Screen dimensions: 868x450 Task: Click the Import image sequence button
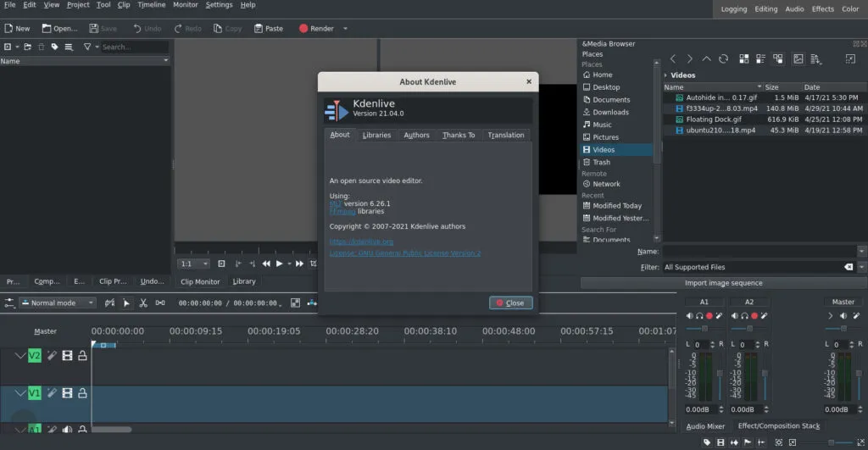pyautogui.click(x=723, y=283)
